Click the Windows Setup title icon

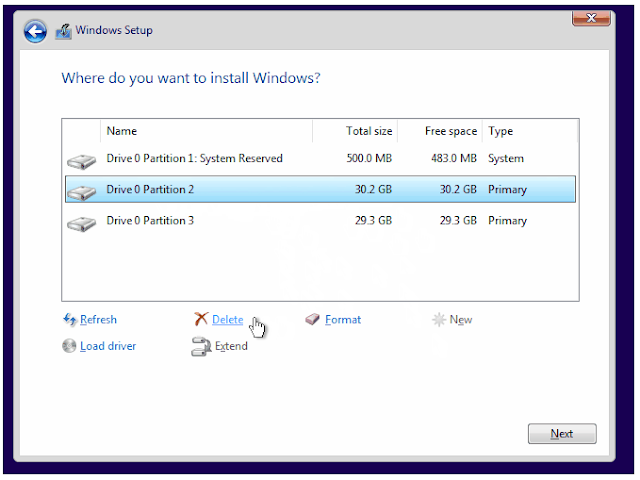pyautogui.click(x=64, y=31)
